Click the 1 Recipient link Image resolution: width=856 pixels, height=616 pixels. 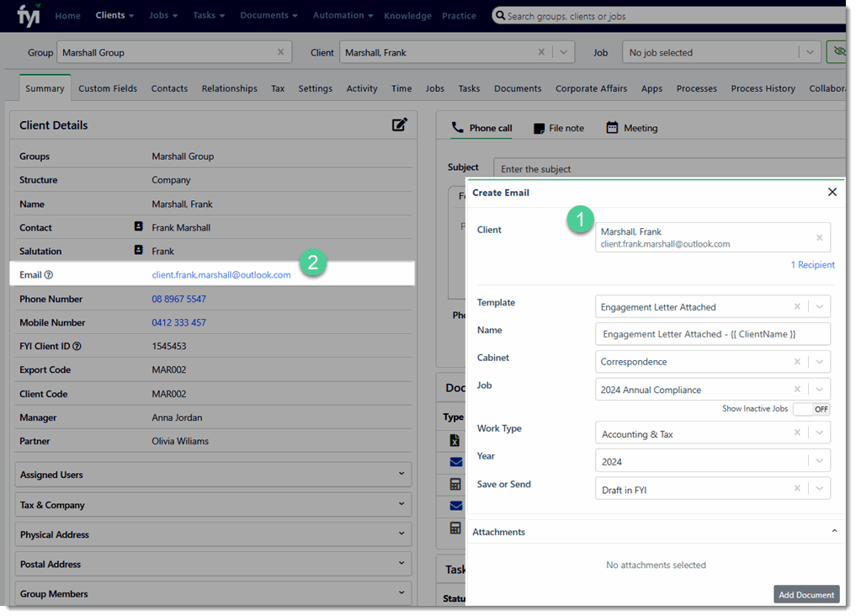click(812, 264)
